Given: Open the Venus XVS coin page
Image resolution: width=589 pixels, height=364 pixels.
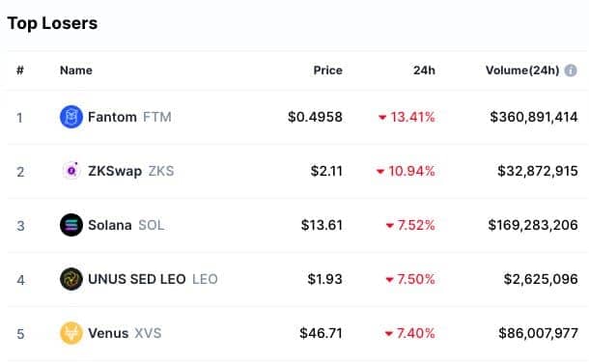Looking at the screenshot, I should (x=125, y=333).
